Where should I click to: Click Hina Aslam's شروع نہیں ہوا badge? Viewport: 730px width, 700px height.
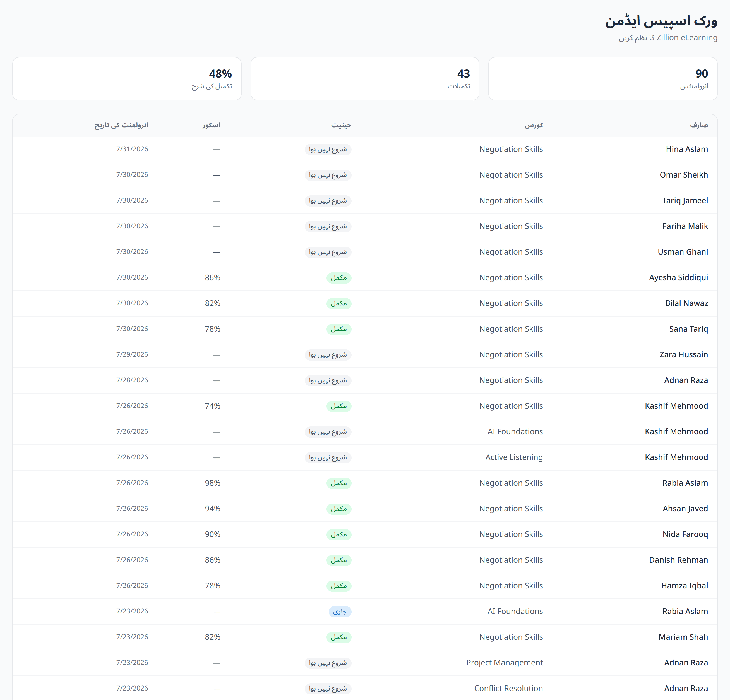[328, 149]
